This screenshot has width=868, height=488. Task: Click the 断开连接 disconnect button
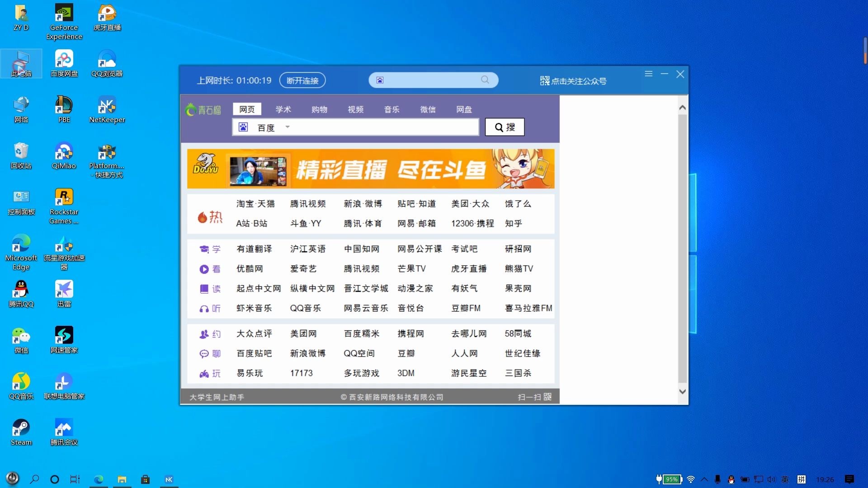(302, 80)
